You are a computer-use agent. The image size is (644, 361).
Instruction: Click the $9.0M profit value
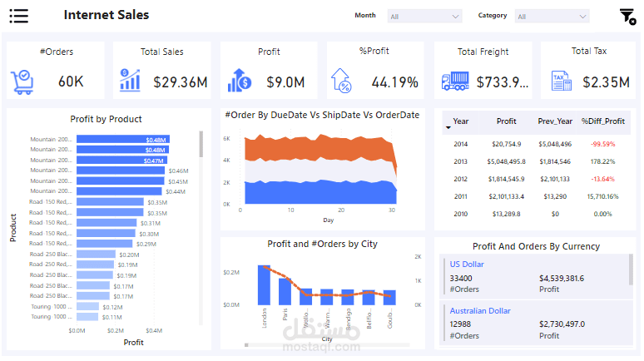(x=285, y=82)
